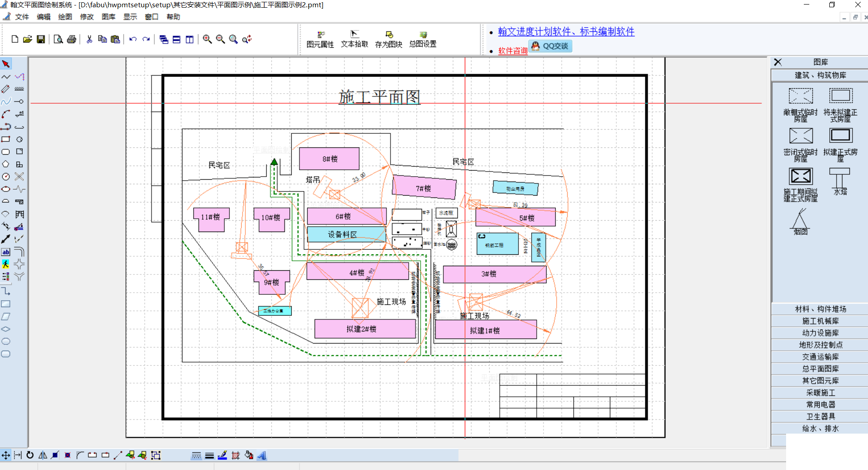Open the 帮助 menu
868x470 pixels.
(173, 17)
